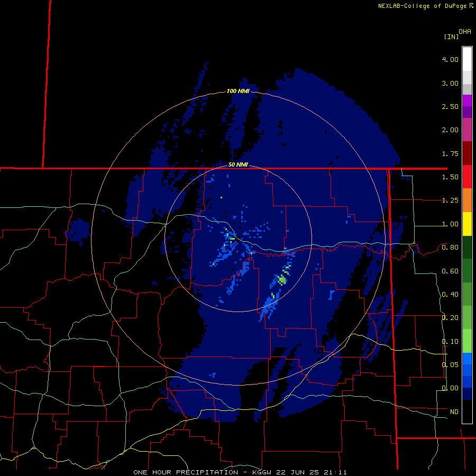Image resolution: width=476 pixels, height=476 pixels.
Task: Click the OHA product label above legend
Action: tap(465, 32)
